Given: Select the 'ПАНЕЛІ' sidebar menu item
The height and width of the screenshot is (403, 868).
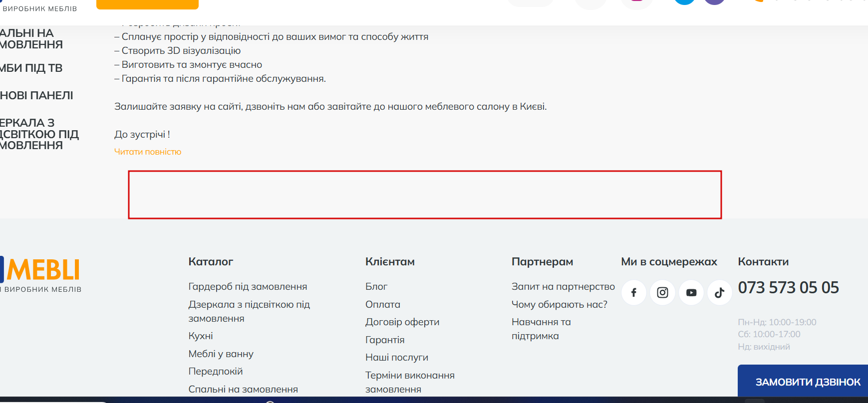Looking at the screenshot, I should 36,96.
